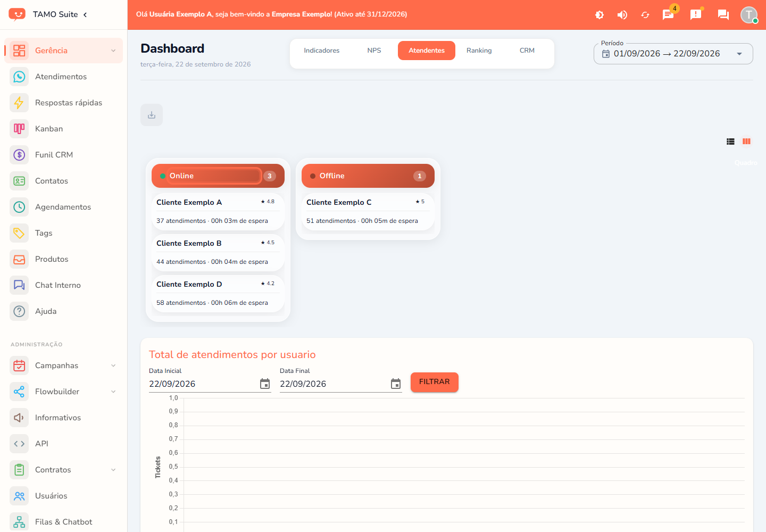Switch to board (Quadro) view layout
The width and height of the screenshot is (766, 532).
click(x=746, y=142)
